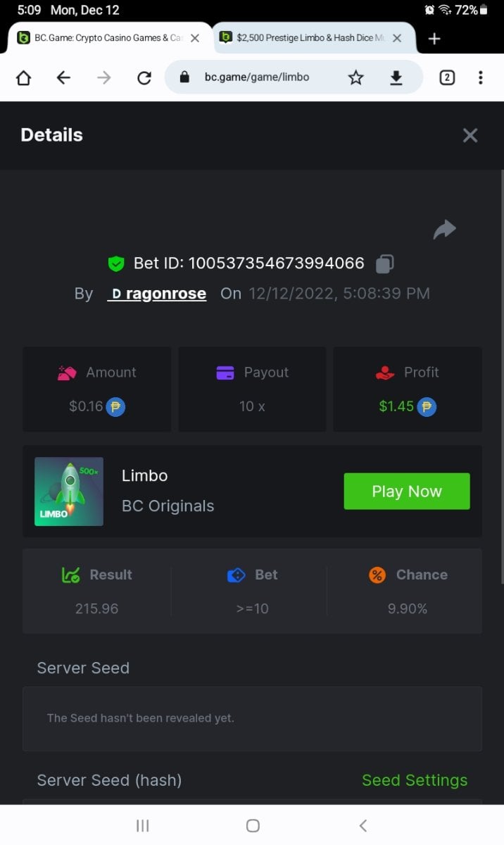
Task: Open the Dragonrose user profile link
Action: 158,294
